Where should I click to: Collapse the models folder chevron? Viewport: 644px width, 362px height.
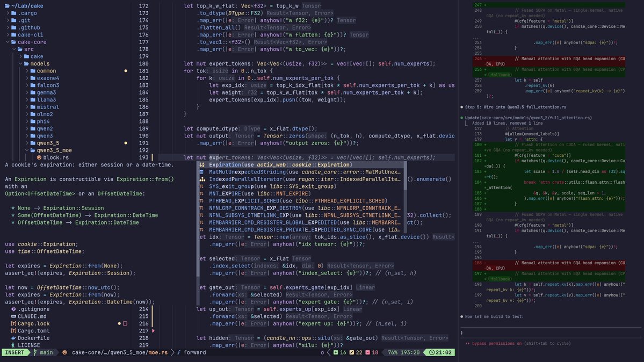click(x=20, y=64)
